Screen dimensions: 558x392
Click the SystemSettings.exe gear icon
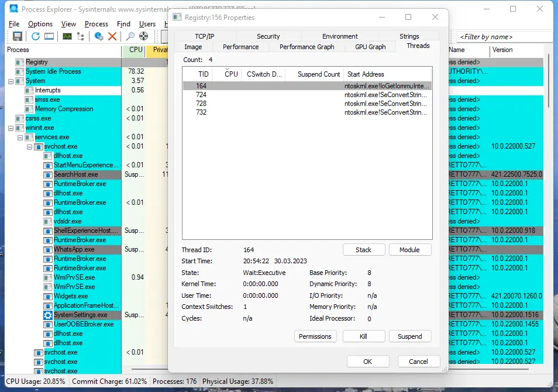pos(48,315)
